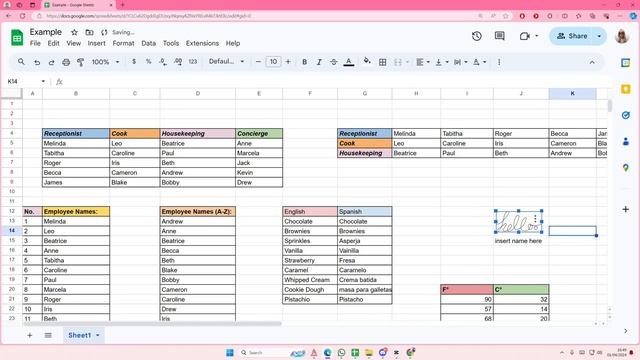Open the Edit menu

[x=53, y=43]
